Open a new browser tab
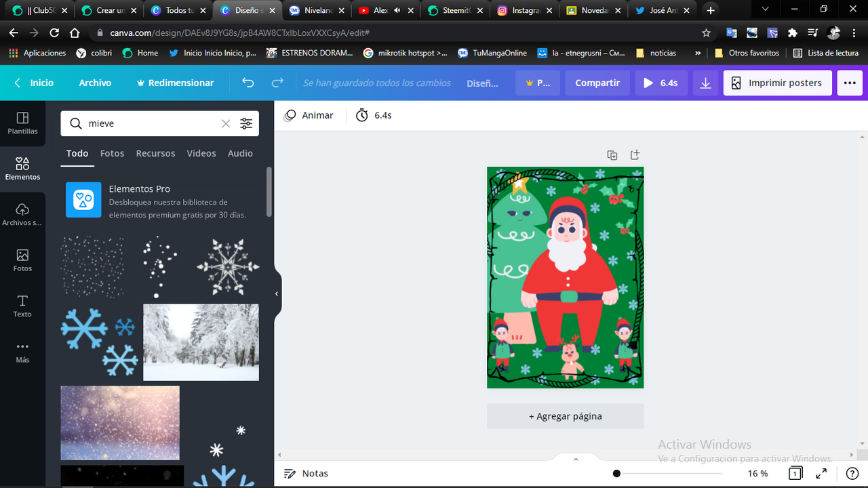Viewport: 868px width, 488px height. click(x=711, y=10)
